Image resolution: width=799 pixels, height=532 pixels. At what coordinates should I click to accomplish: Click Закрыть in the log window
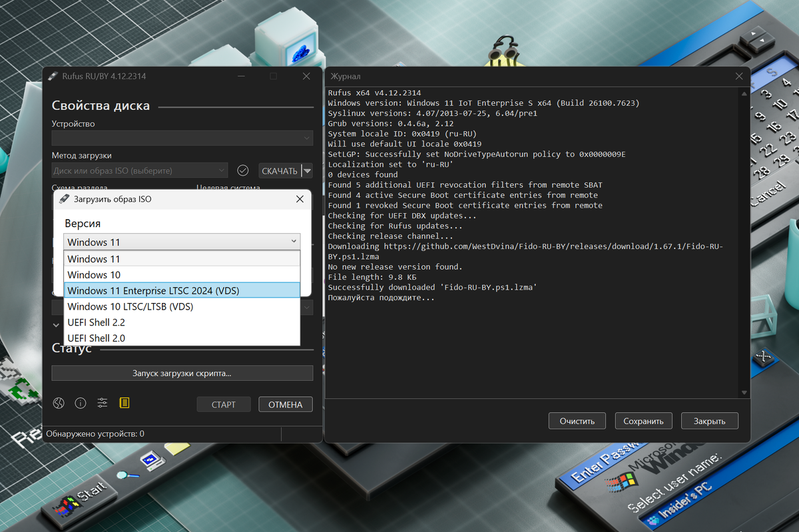710,421
